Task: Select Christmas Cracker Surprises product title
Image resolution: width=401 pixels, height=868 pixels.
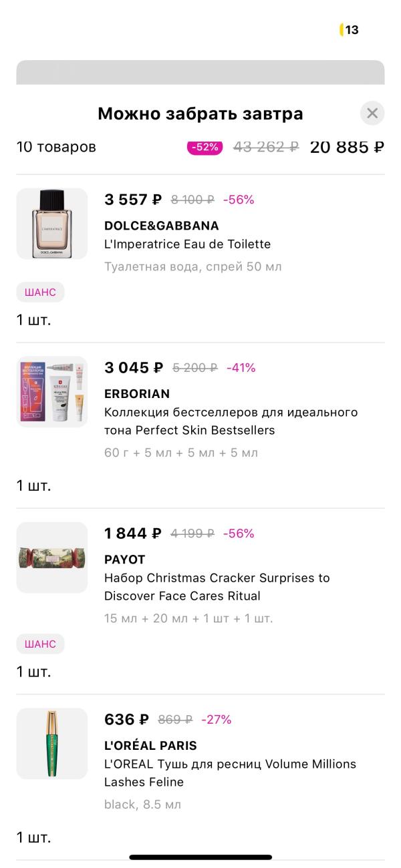Action: (x=217, y=587)
